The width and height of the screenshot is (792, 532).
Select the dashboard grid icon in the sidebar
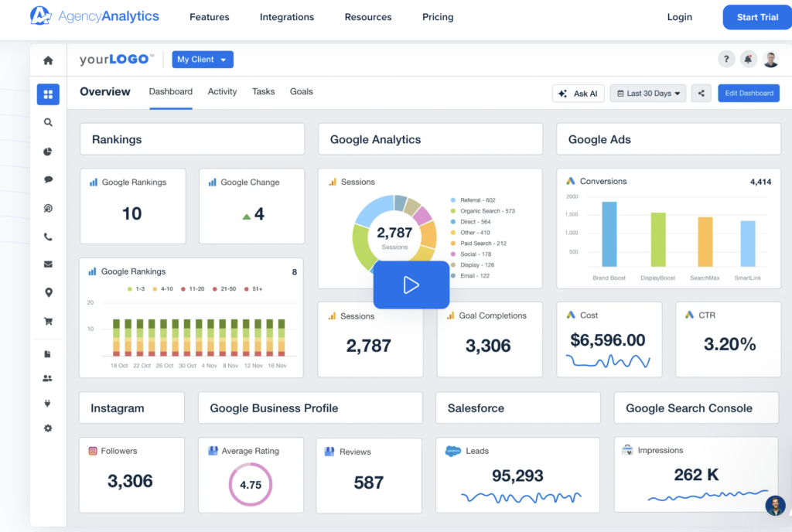coord(48,94)
